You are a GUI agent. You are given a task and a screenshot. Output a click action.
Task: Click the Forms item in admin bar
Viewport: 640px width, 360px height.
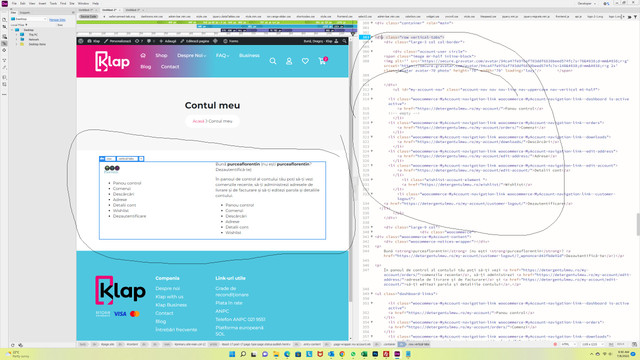coord(231,41)
